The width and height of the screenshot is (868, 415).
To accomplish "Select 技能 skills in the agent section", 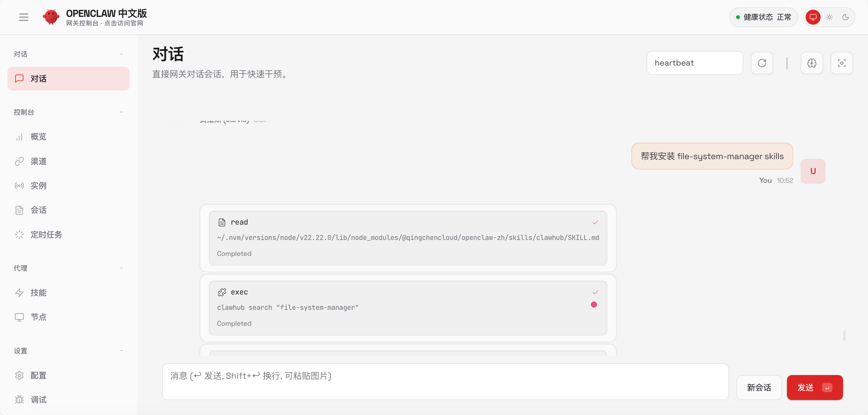I will (38, 293).
